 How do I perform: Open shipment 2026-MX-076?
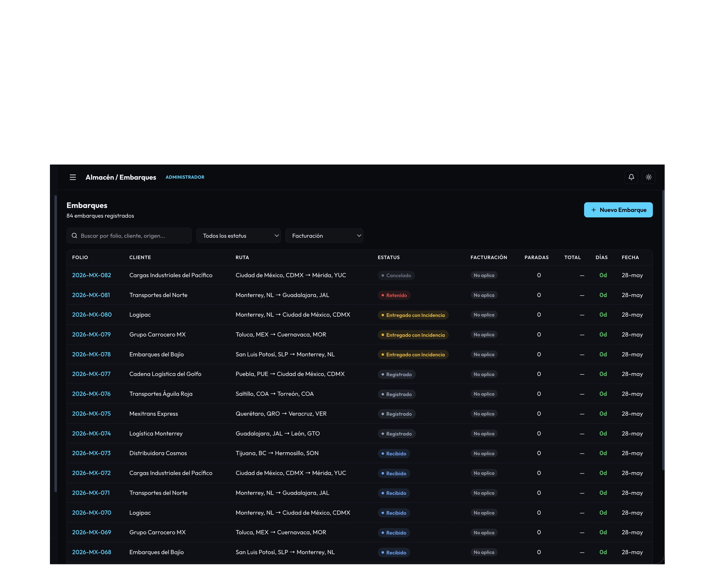pyautogui.click(x=92, y=394)
